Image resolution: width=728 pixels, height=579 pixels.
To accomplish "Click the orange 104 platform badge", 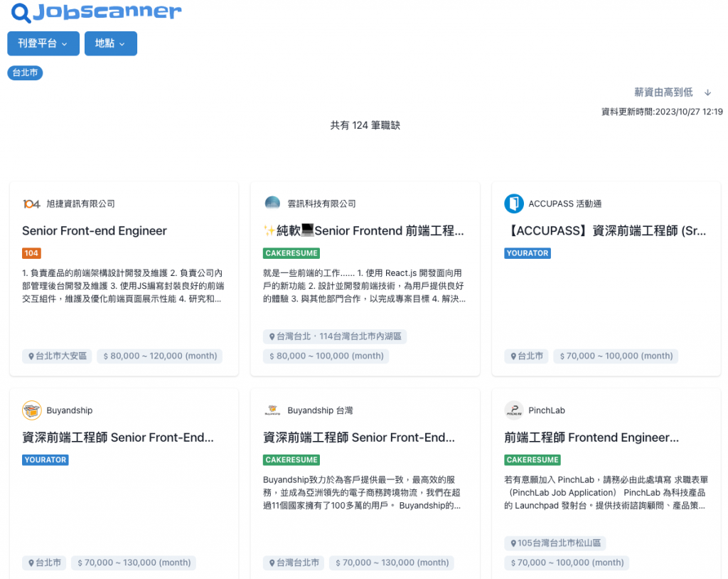I will [x=31, y=253].
